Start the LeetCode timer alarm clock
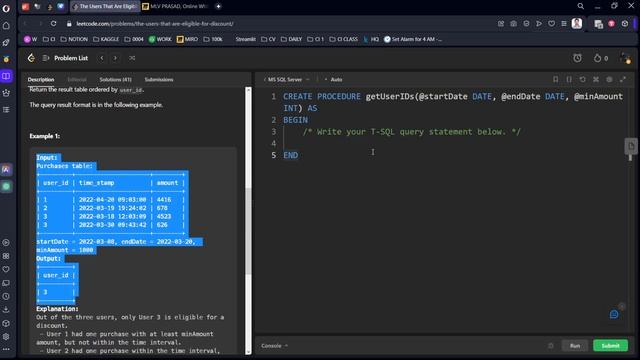The image size is (640, 360). click(577, 58)
